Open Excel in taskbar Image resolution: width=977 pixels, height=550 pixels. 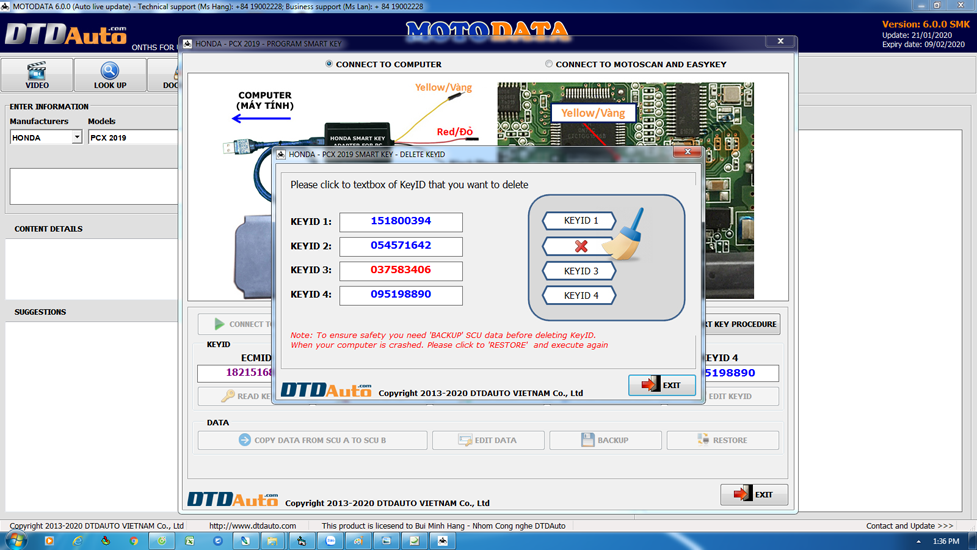coord(189,541)
